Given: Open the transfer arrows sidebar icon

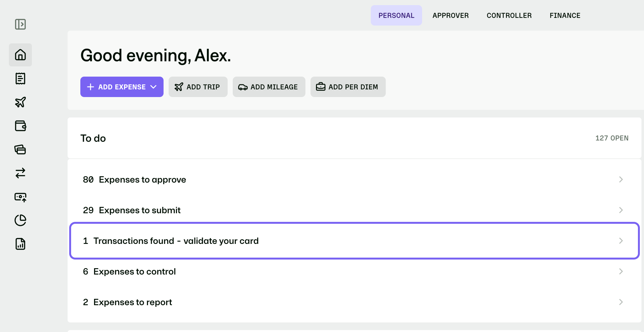Looking at the screenshot, I should 20,173.
